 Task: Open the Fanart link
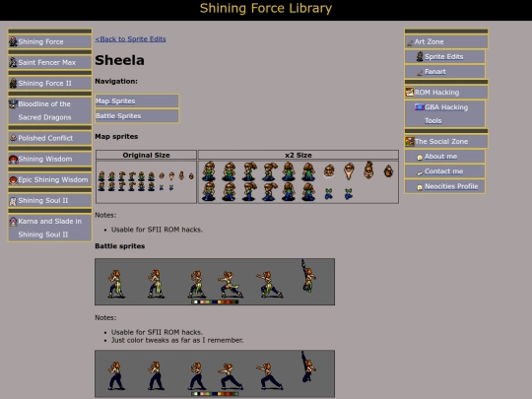[435, 72]
